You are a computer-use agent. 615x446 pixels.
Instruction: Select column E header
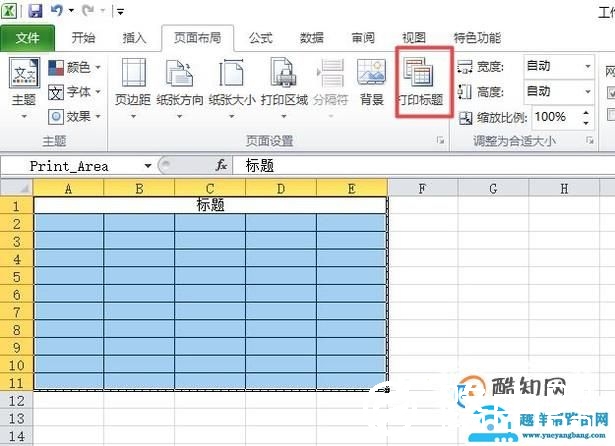pyautogui.click(x=352, y=189)
